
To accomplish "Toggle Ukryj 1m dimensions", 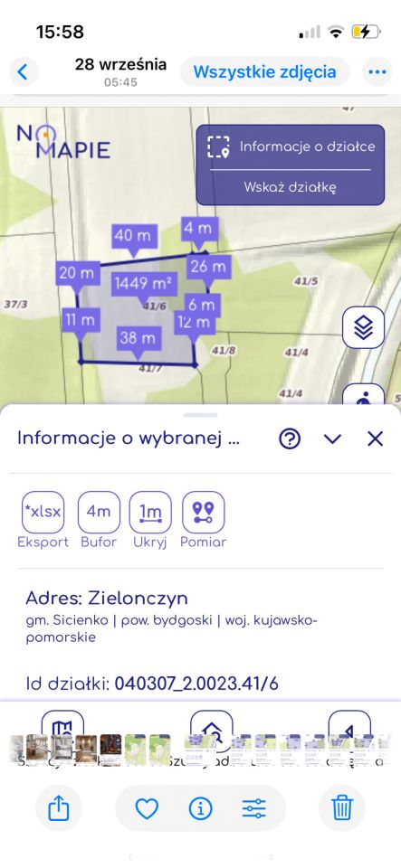I will click(x=150, y=512).
